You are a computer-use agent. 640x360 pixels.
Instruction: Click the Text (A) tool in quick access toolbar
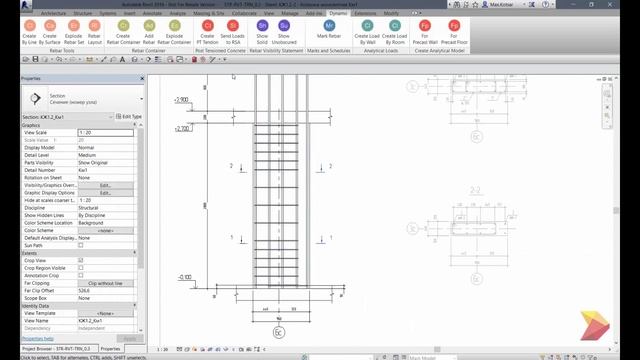(122, 60)
